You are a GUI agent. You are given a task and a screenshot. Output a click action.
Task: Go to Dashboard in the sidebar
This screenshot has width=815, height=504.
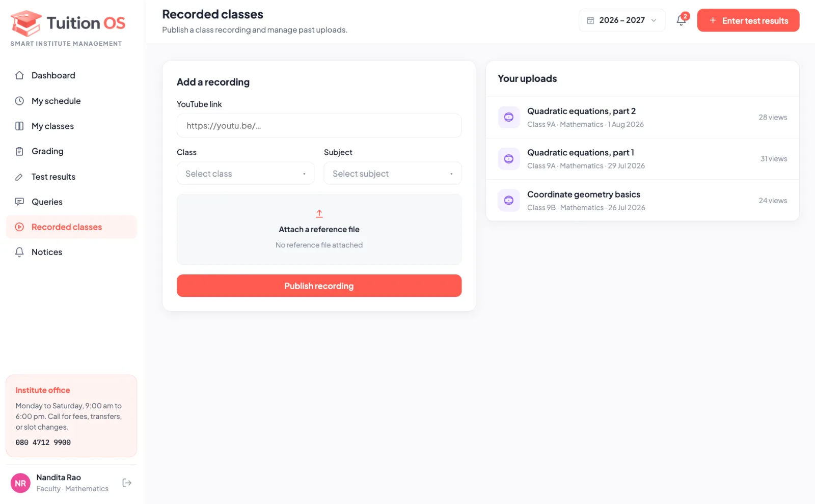click(x=71, y=75)
